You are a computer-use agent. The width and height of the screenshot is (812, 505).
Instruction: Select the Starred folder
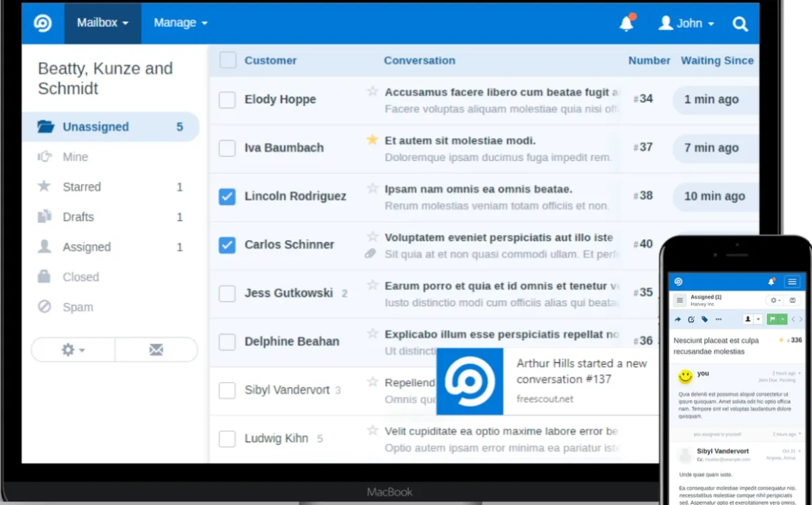coord(111,187)
